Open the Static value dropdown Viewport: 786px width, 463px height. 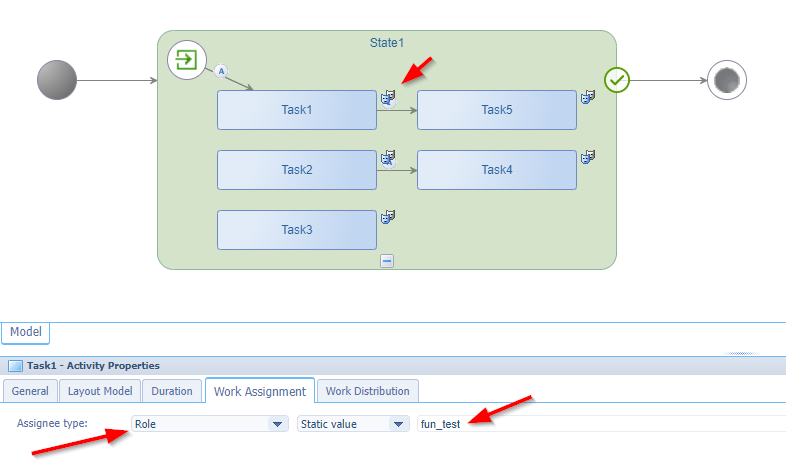click(x=353, y=424)
